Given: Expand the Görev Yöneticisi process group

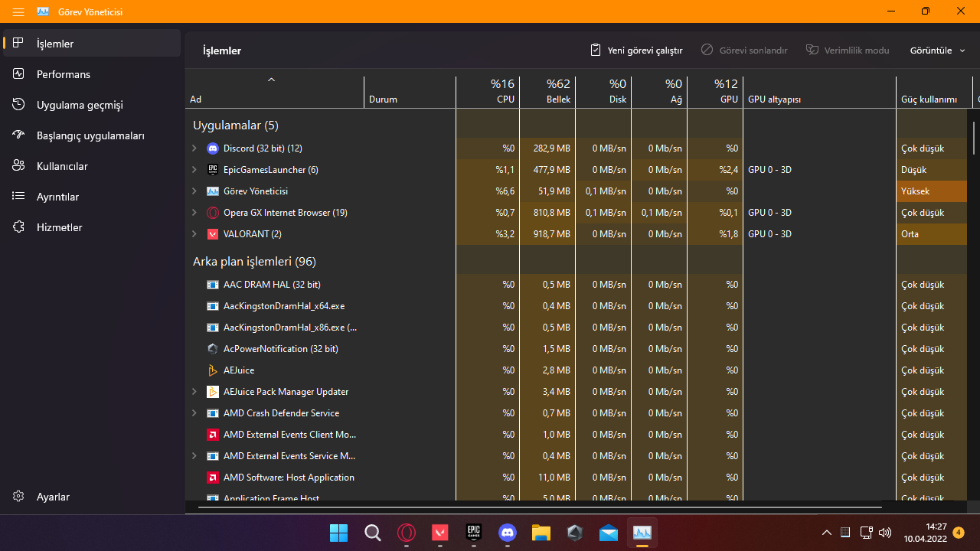Looking at the screenshot, I should click(x=194, y=191).
